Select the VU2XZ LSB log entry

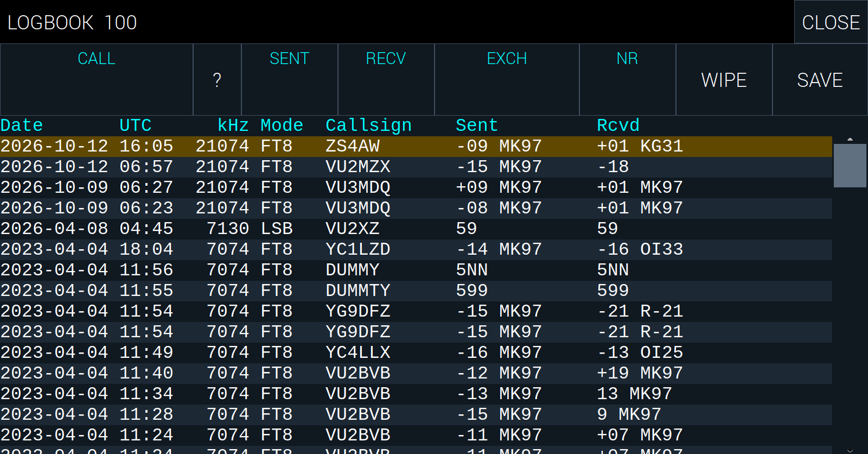point(416,229)
